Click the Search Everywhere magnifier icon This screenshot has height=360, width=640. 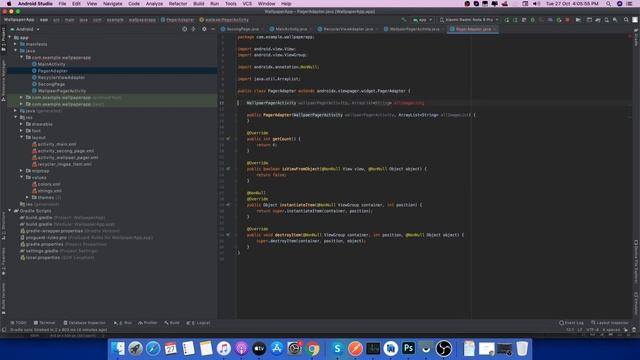626,20
